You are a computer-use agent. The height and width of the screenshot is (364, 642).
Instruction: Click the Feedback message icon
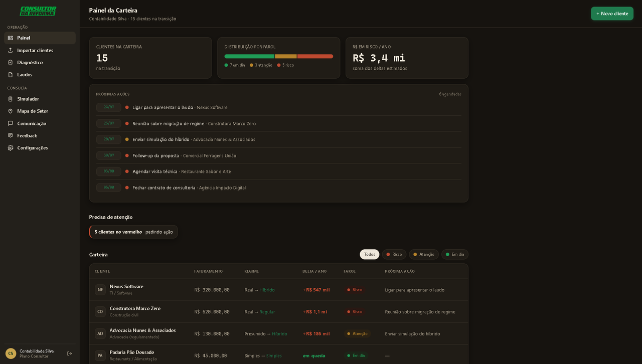pos(11,135)
